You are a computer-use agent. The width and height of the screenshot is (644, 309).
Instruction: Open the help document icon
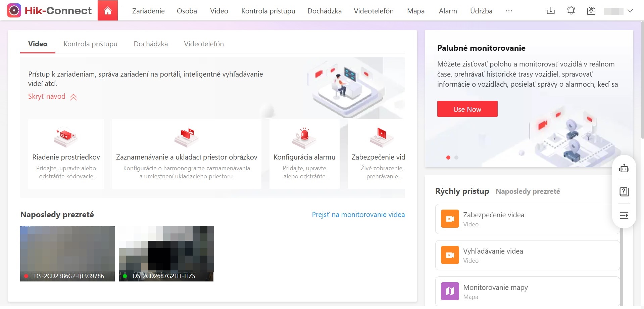(x=624, y=192)
